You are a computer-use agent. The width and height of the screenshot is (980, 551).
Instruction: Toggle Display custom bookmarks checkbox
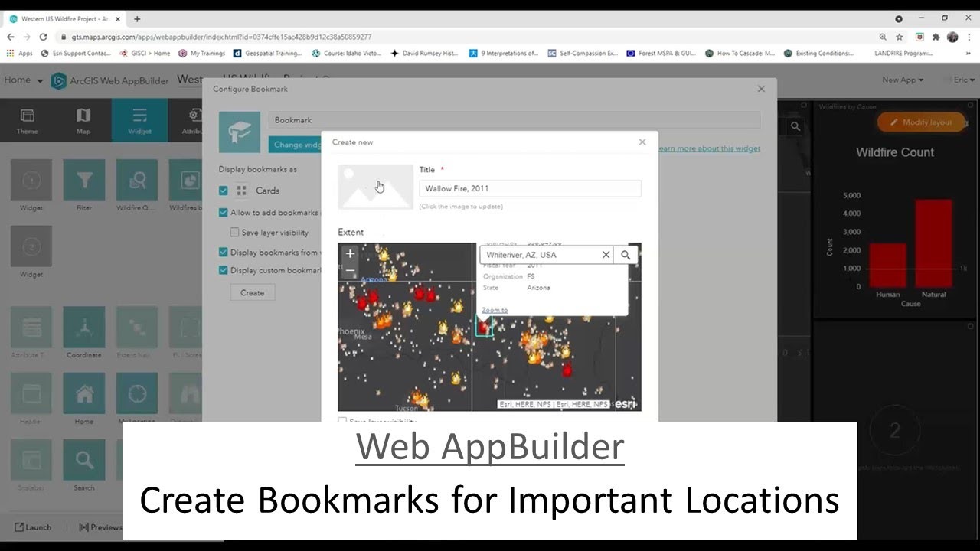[x=224, y=270]
